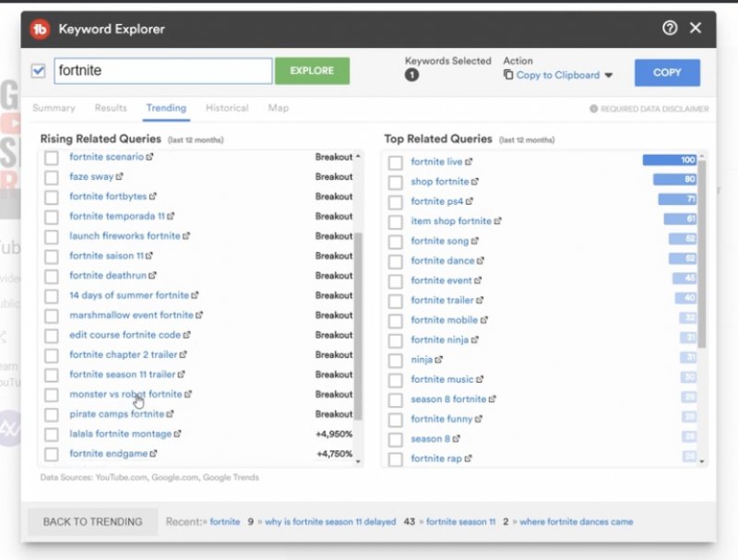Screen dimensions: 738x560
Task: Select the checkbox for fortnite trailer
Action: (395, 301)
